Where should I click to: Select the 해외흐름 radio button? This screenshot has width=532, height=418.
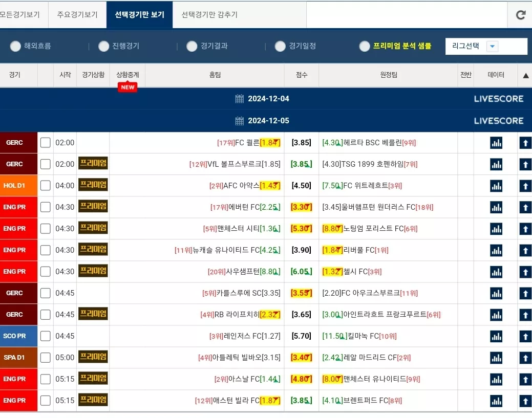click(x=15, y=46)
